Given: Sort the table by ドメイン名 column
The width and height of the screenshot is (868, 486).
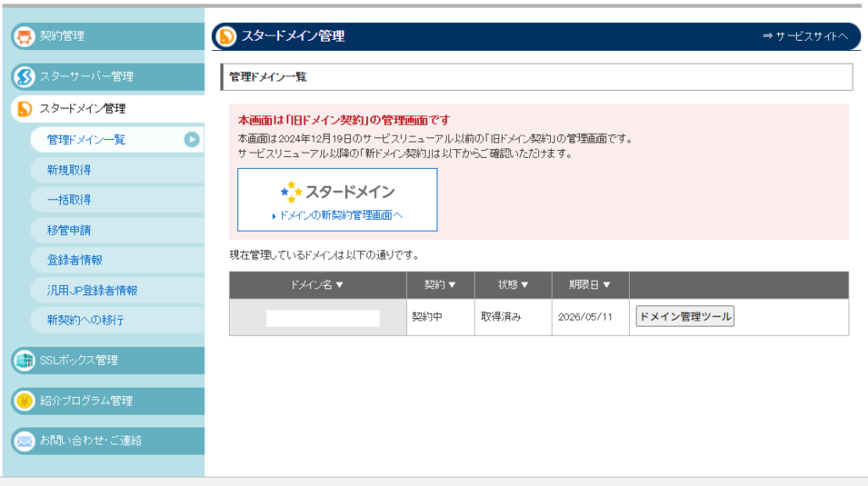Looking at the screenshot, I should tap(317, 285).
